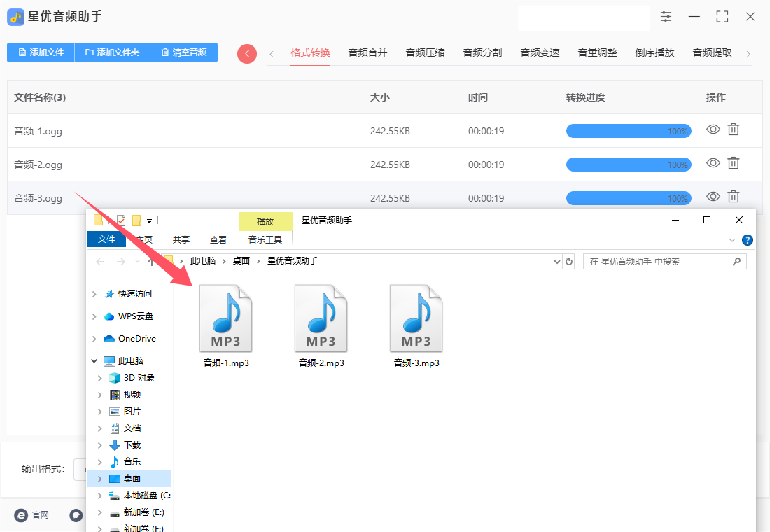Image resolution: width=770 pixels, height=532 pixels.
Task: Click the red circular collapse arrow button
Action: pyautogui.click(x=247, y=53)
